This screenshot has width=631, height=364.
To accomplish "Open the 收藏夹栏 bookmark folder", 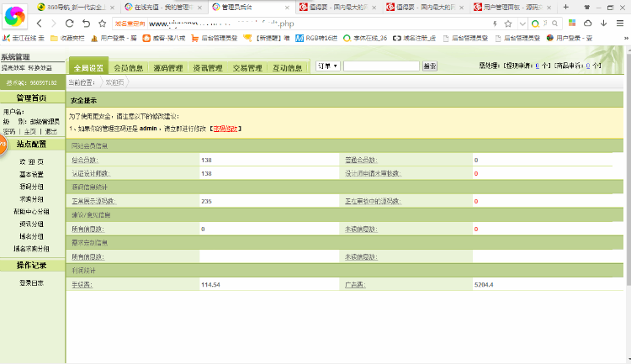I will tap(67, 38).
